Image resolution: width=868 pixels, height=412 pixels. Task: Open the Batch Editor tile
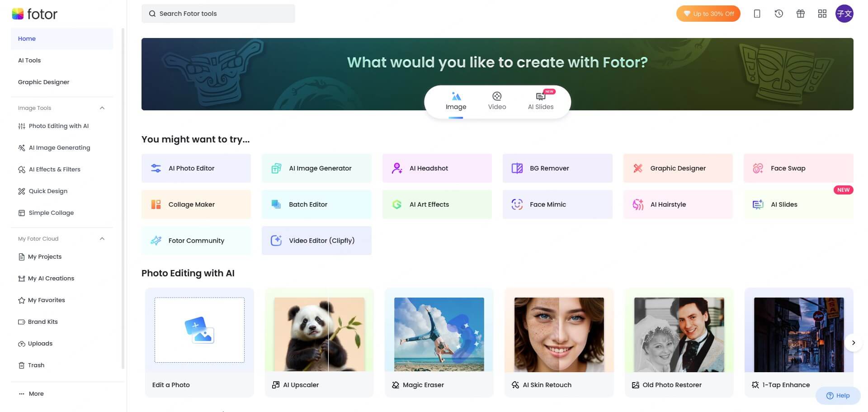[x=316, y=204]
